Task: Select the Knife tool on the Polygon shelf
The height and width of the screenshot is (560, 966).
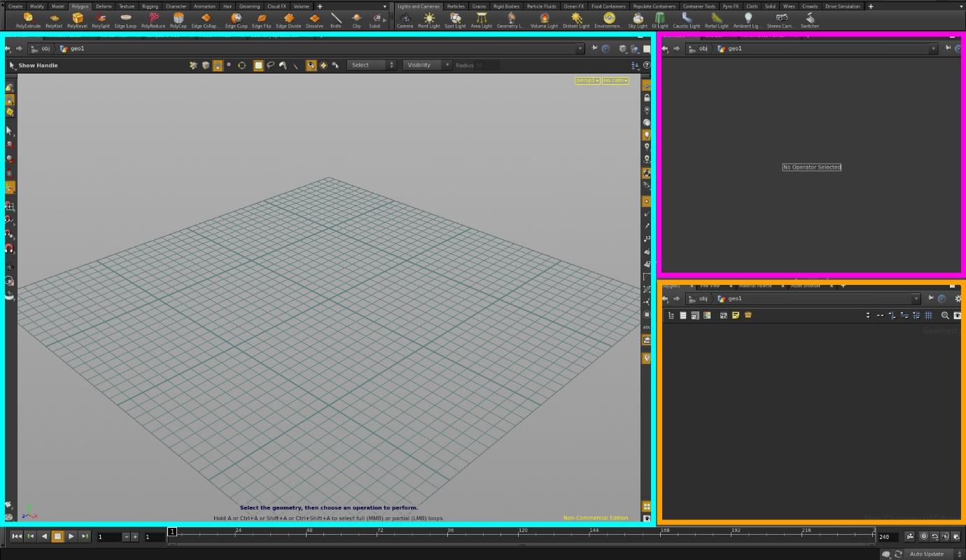Action: point(335,19)
